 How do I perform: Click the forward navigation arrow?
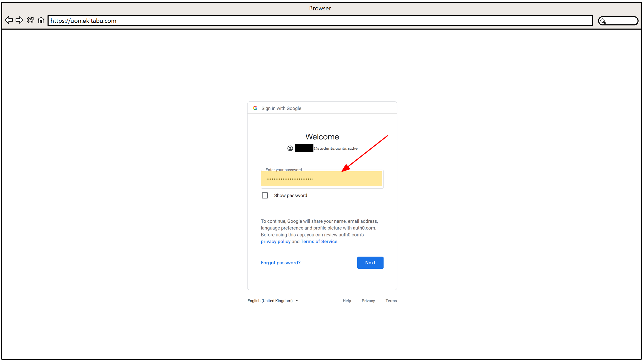tap(19, 20)
